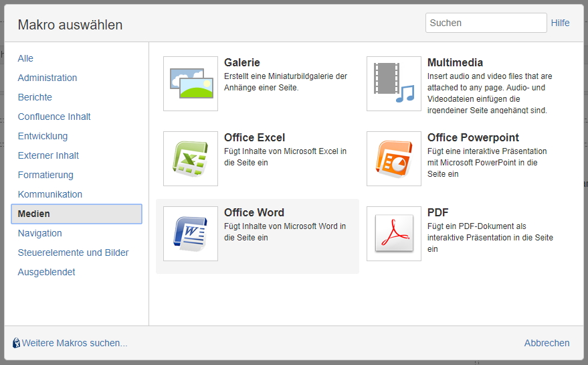Viewport: 588px width, 365px height.
Task: Select the Administration category
Action: coord(47,78)
